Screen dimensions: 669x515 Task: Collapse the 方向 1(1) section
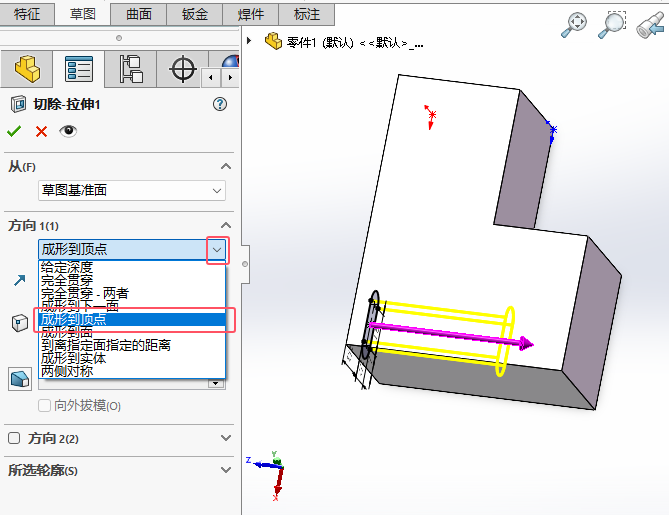click(226, 225)
